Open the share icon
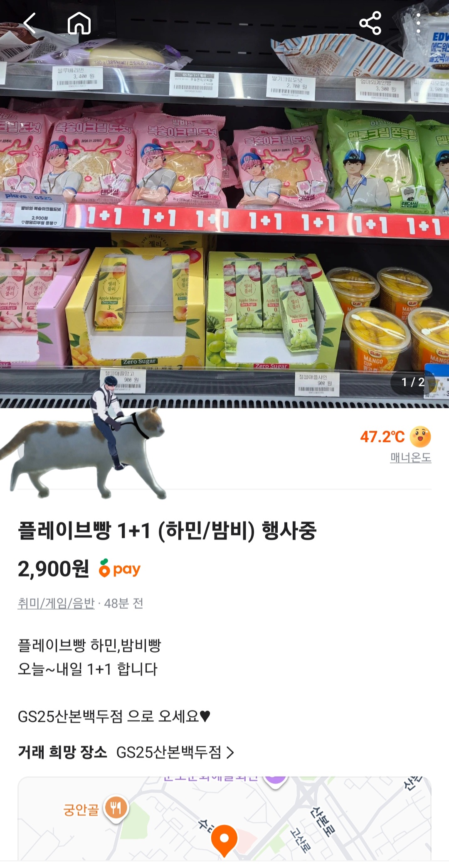The height and width of the screenshot is (868, 449). coord(370,23)
